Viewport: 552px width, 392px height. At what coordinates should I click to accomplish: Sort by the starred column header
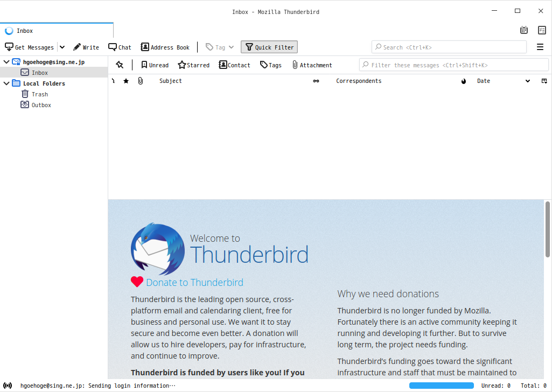tap(126, 81)
